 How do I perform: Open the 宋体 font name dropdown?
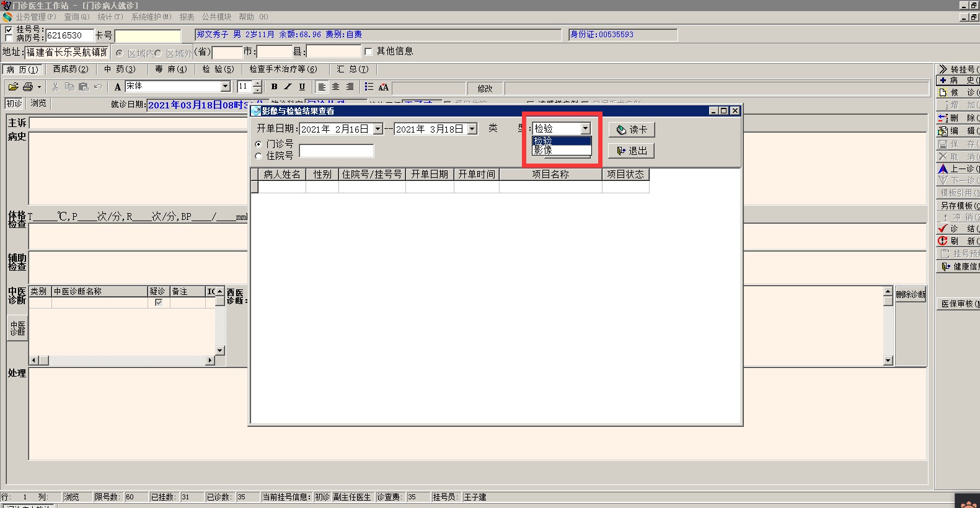tap(226, 87)
